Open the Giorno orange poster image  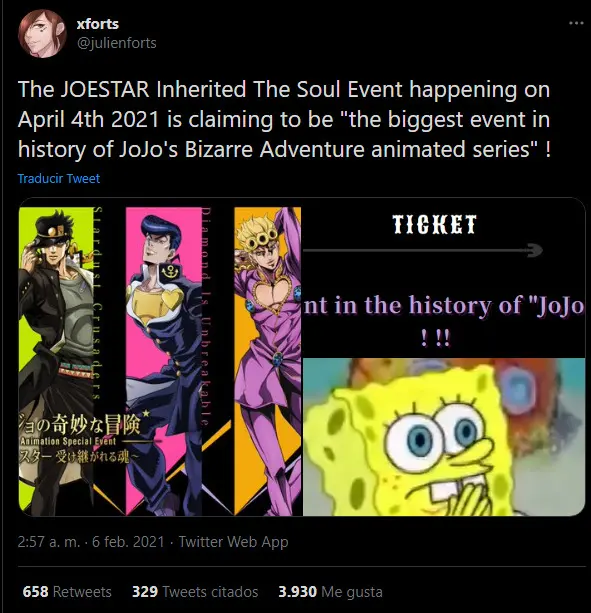268,361
